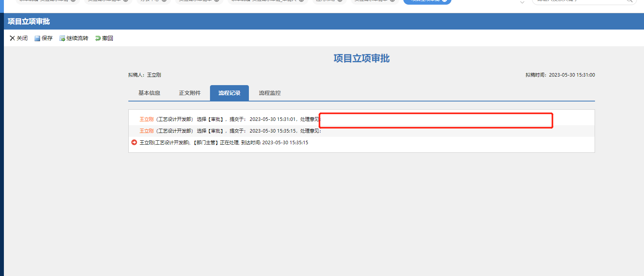Click the centered 项目立项审批 heading
Viewport: 644px width, 276px height.
coord(362,58)
